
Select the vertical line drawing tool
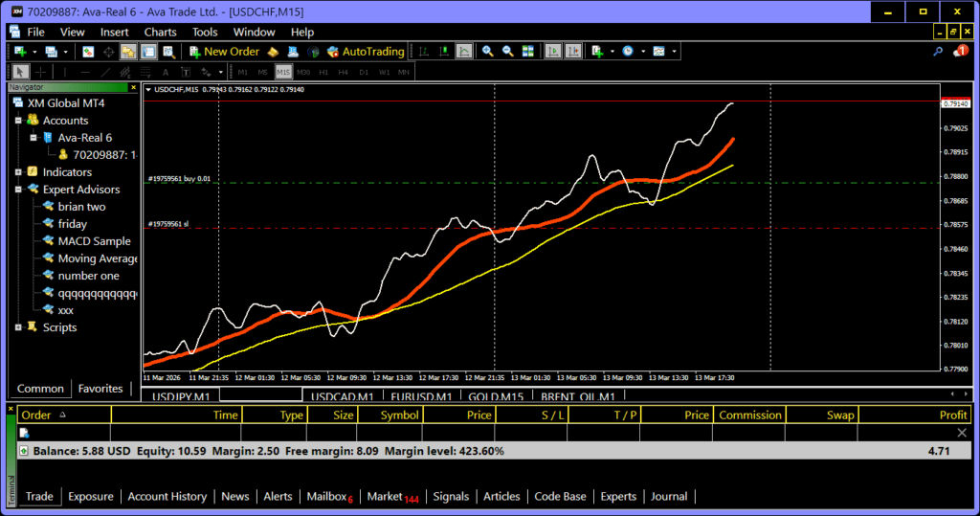coord(64,72)
